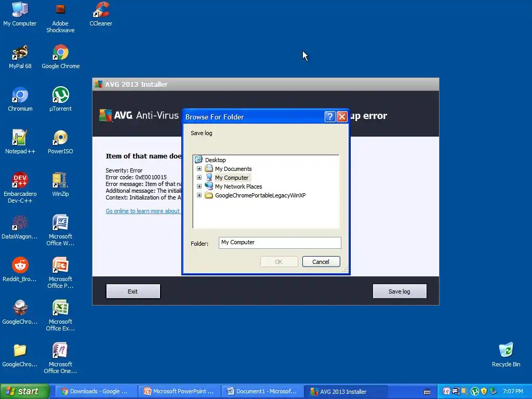
Task: Click the Folder name input field
Action: 280,243
